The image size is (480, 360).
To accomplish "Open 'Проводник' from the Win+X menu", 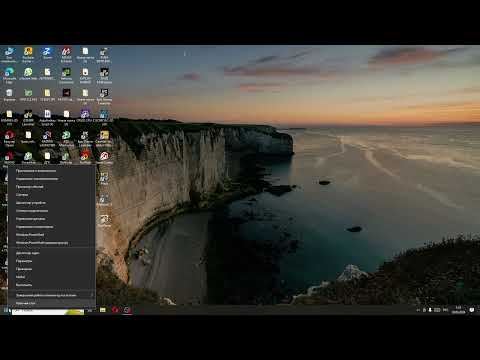I will coord(52,269).
